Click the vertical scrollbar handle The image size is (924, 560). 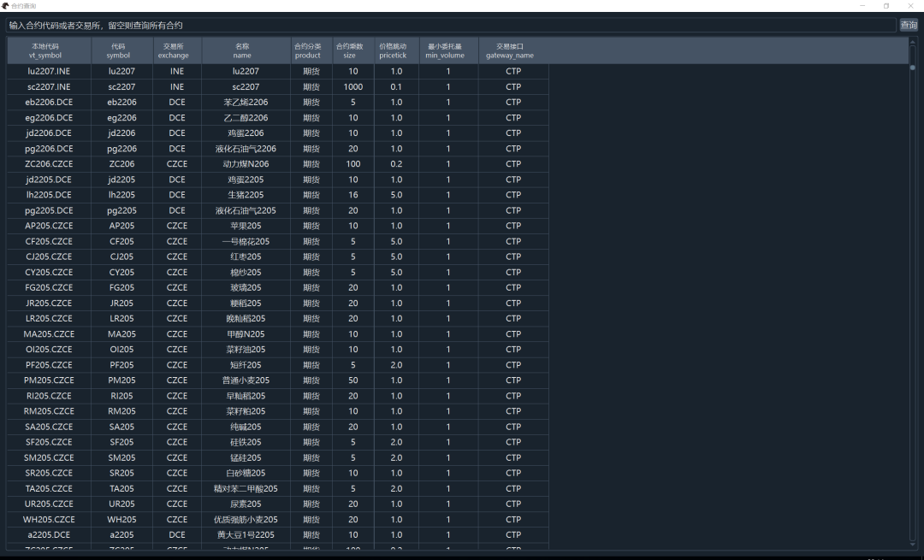(913, 68)
